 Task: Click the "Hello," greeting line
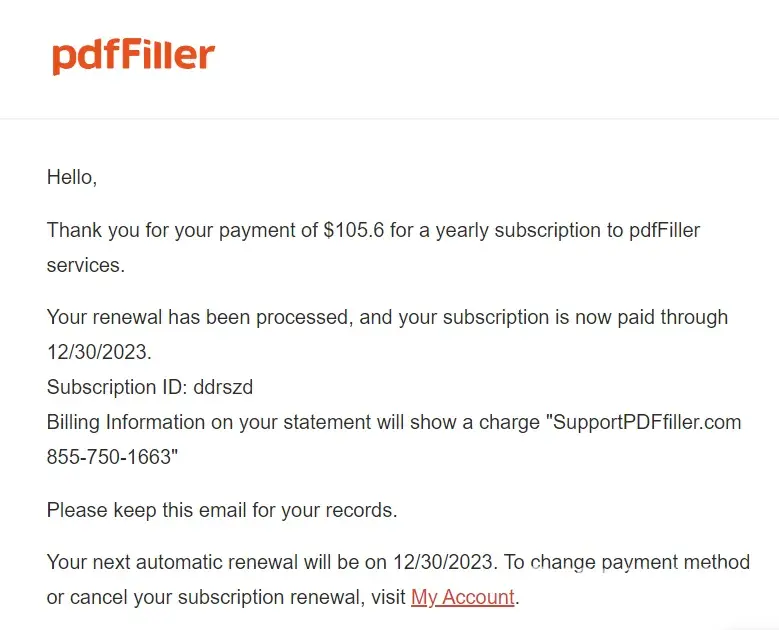point(72,178)
